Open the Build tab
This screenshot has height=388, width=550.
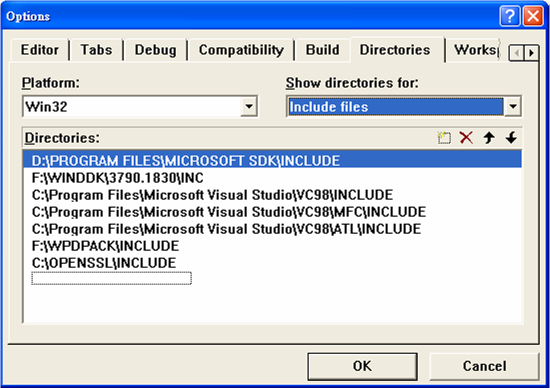(x=322, y=50)
